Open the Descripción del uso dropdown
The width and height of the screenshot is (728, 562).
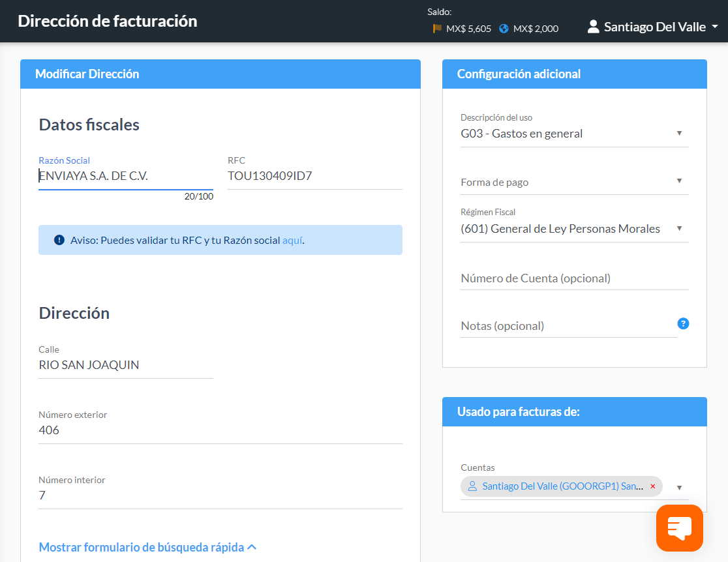[x=574, y=134]
